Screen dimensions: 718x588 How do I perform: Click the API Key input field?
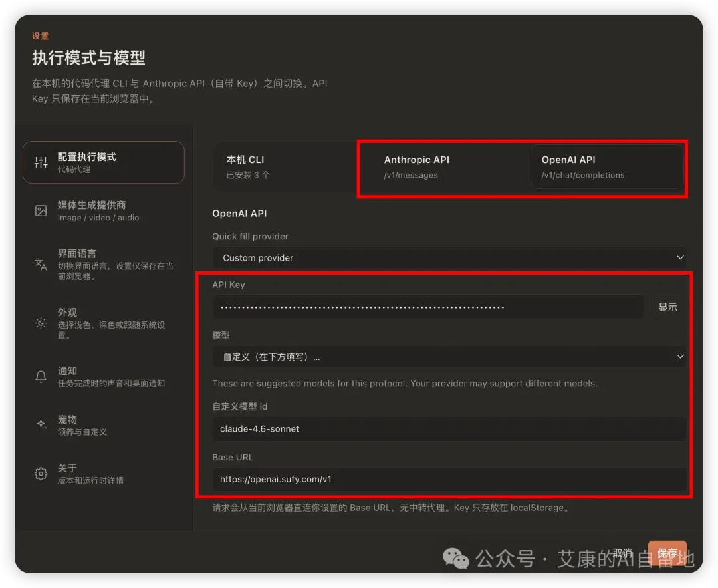tap(427, 307)
